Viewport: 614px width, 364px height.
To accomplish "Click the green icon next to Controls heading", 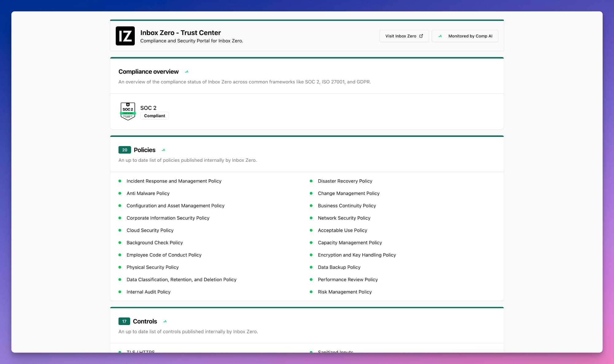I will (x=165, y=321).
